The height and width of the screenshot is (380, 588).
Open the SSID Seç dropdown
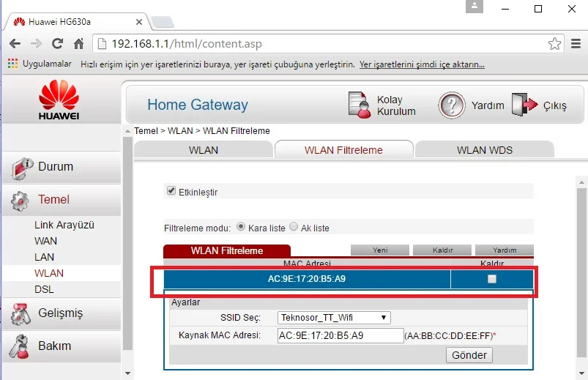pyautogui.click(x=334, y=318)
